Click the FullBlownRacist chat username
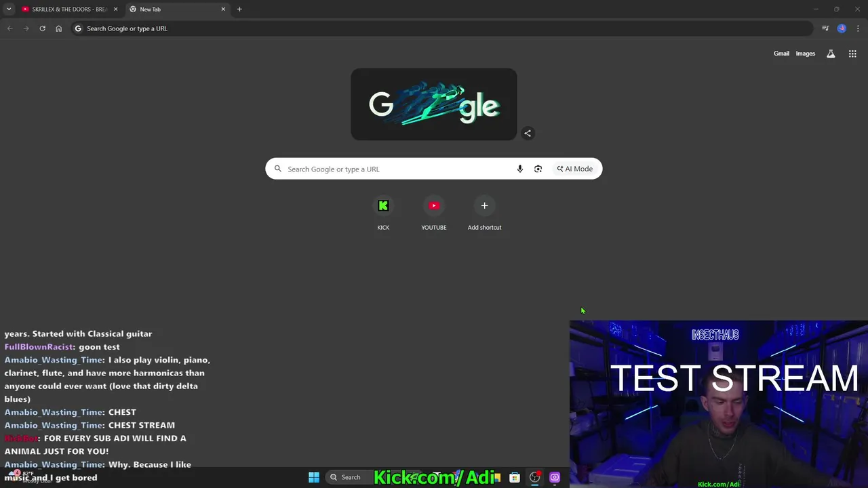868x488 pixels. pos(39,346)
